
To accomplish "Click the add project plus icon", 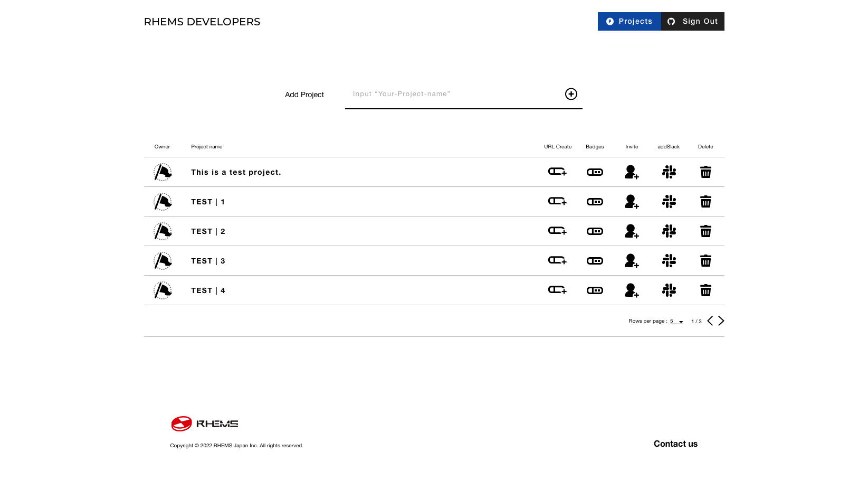I will [571, 94].
